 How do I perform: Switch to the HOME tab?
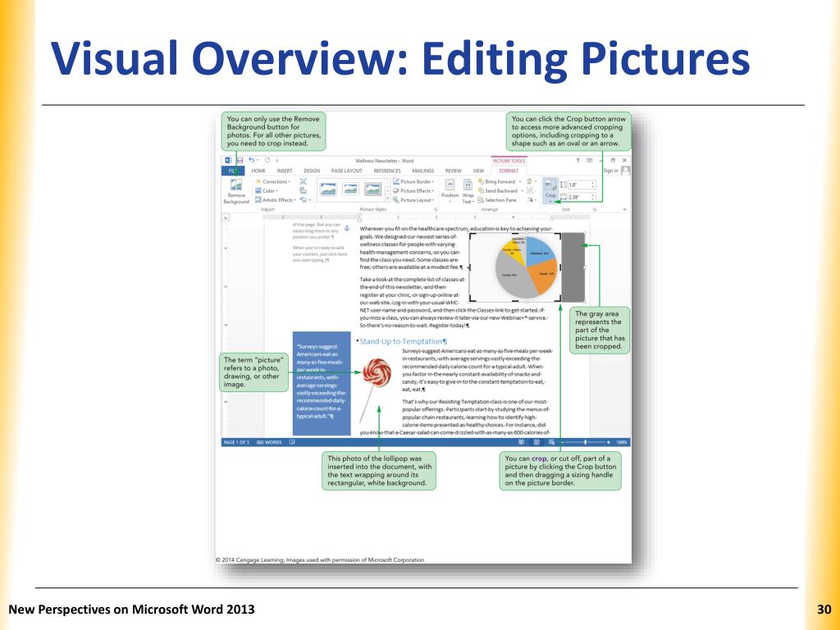tap(258, 171)
